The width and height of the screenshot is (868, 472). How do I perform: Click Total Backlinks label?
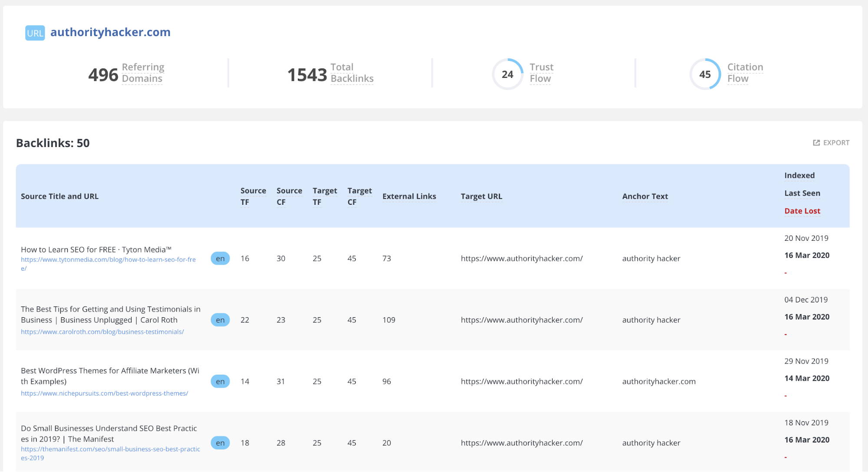[x=352, y=73]
